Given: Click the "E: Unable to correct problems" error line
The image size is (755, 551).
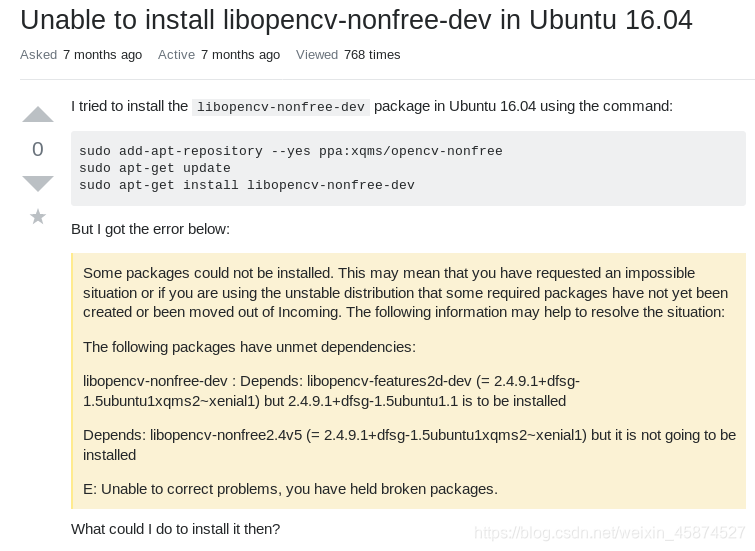Looking at the screenshot, I should coord(290,489).
